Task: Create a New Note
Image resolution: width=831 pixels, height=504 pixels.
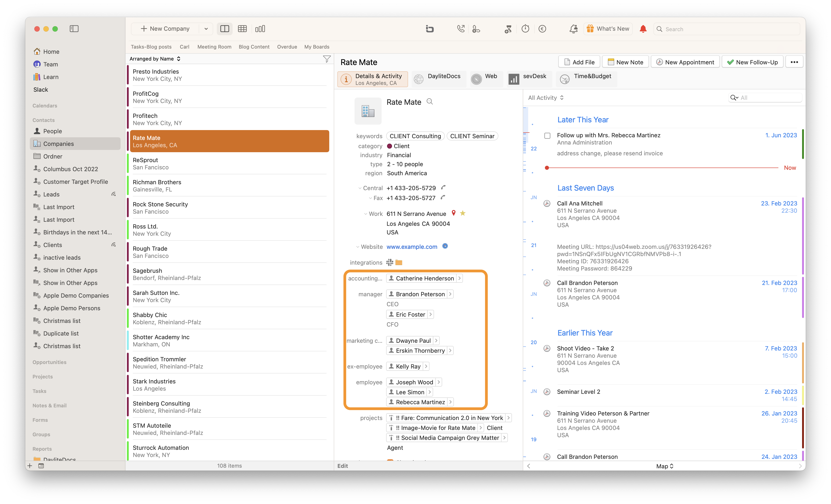Action: click(x=625, y=62)
